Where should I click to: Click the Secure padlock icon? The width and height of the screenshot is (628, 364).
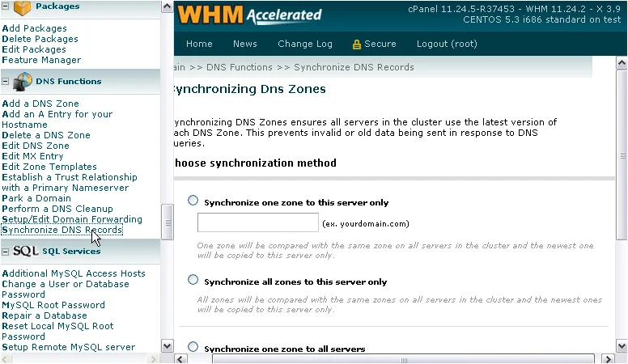point(356,44)
